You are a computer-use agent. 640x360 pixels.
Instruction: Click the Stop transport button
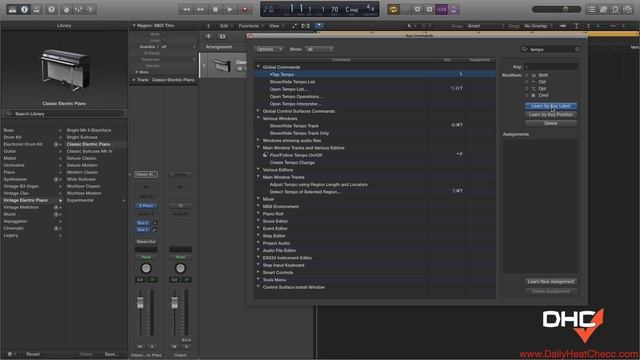pos(215,9)
